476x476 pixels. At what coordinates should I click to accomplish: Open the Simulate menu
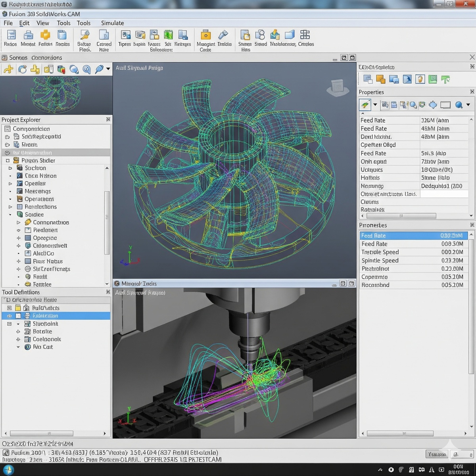112,23
